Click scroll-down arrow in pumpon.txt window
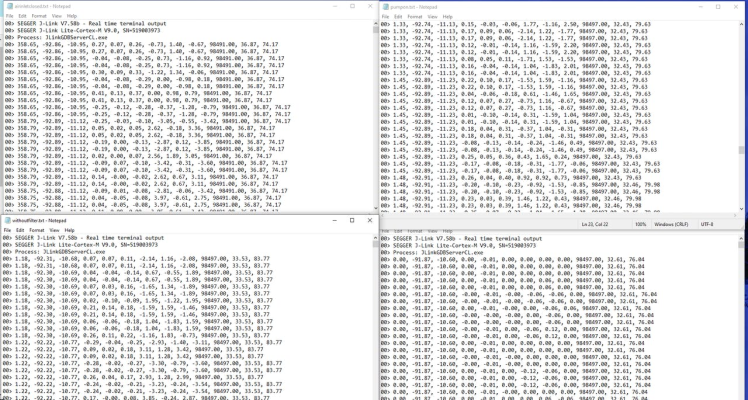This screenshot has height=400, width=748. [x=741, y=209]
